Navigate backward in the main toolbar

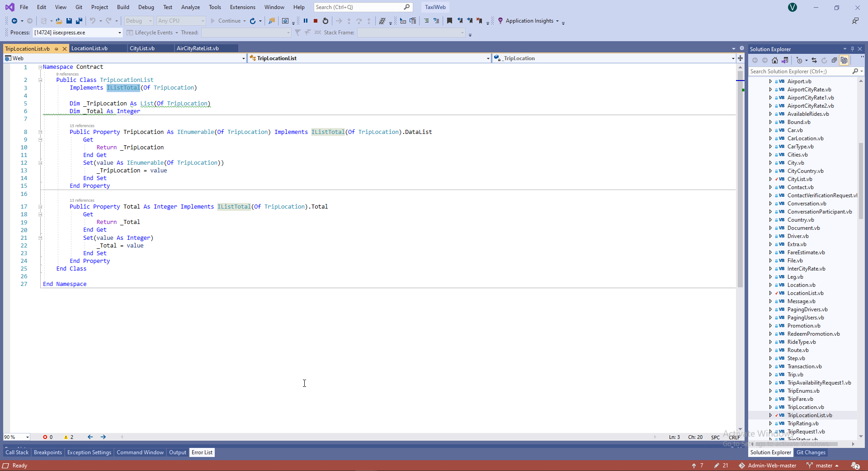pyautogui.click(x=14, y=21)
